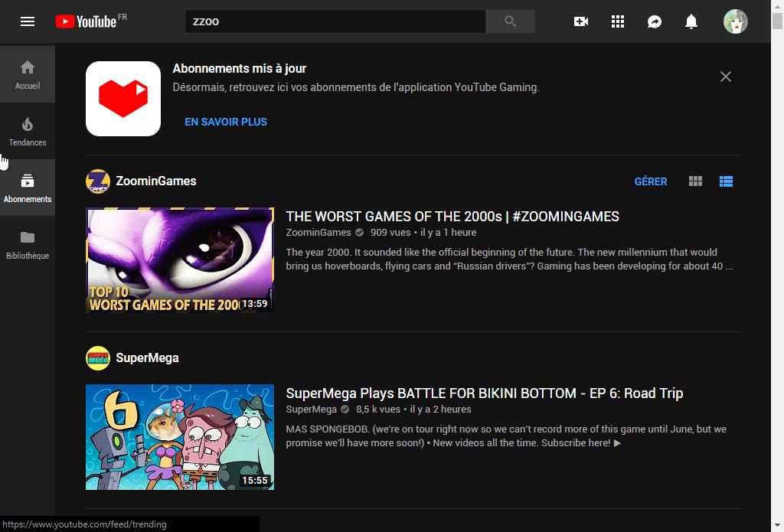Click the EN SAVOIR PLUS link
Viewport: 784px width, 532px height.
point(226,122)
